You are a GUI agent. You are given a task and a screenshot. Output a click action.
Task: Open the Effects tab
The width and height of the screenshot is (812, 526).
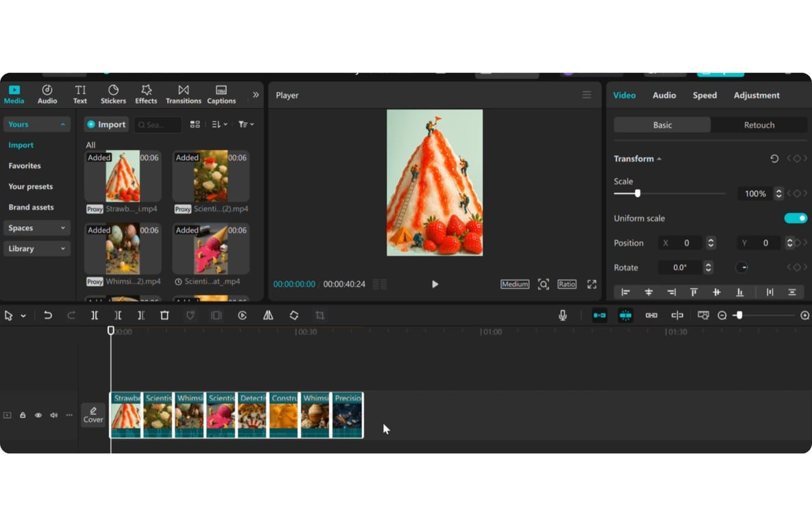click(146, 95)
